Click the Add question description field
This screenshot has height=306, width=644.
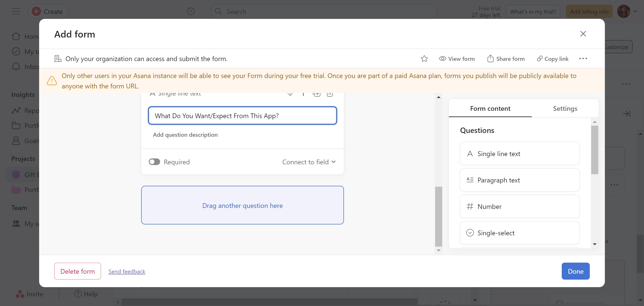tap(185, 135)
